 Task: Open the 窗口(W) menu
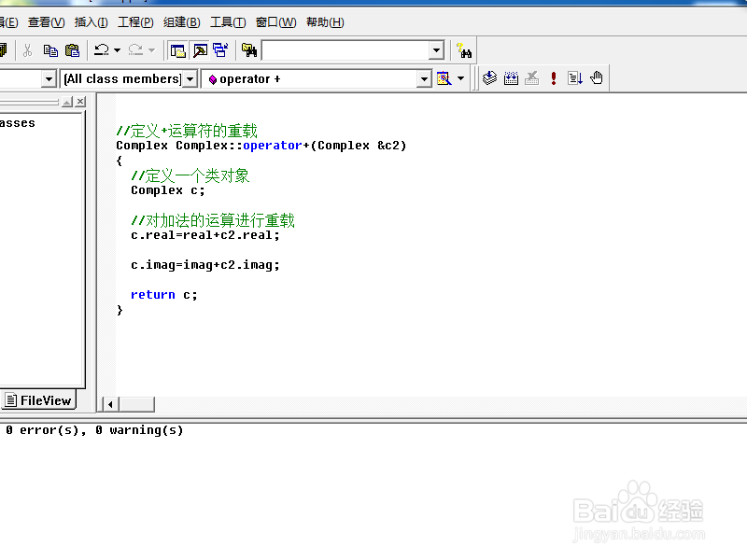coord(275,22)
